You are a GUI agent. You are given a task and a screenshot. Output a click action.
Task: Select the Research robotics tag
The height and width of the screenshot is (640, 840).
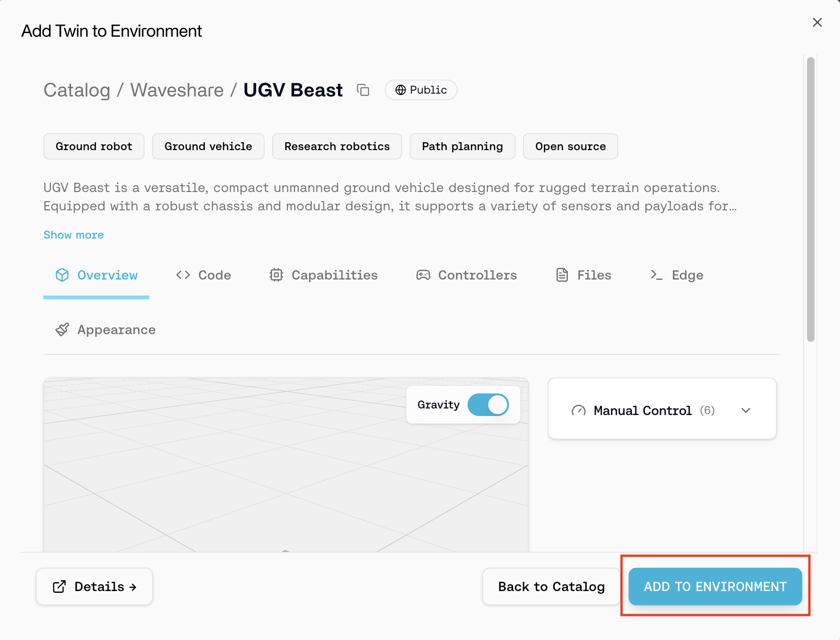[x=337, y=146]
